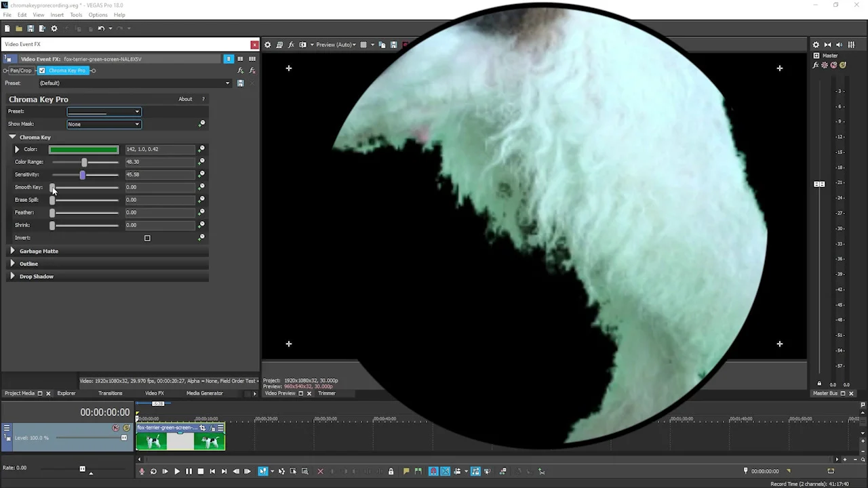
Task: Enable the Invert checkbox in Chroma Key
Action: tap(147, 237)
